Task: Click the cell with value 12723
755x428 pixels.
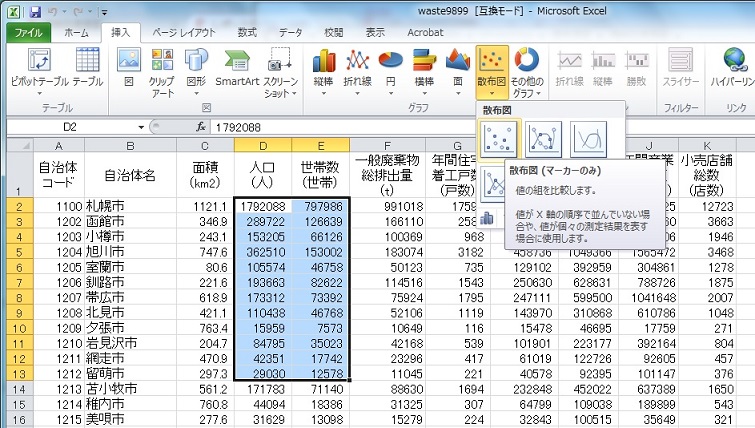Action: tap(707, 207)
